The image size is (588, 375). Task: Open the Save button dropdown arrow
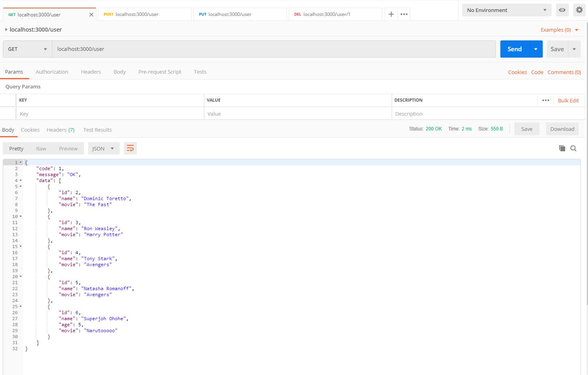(574, 49)
